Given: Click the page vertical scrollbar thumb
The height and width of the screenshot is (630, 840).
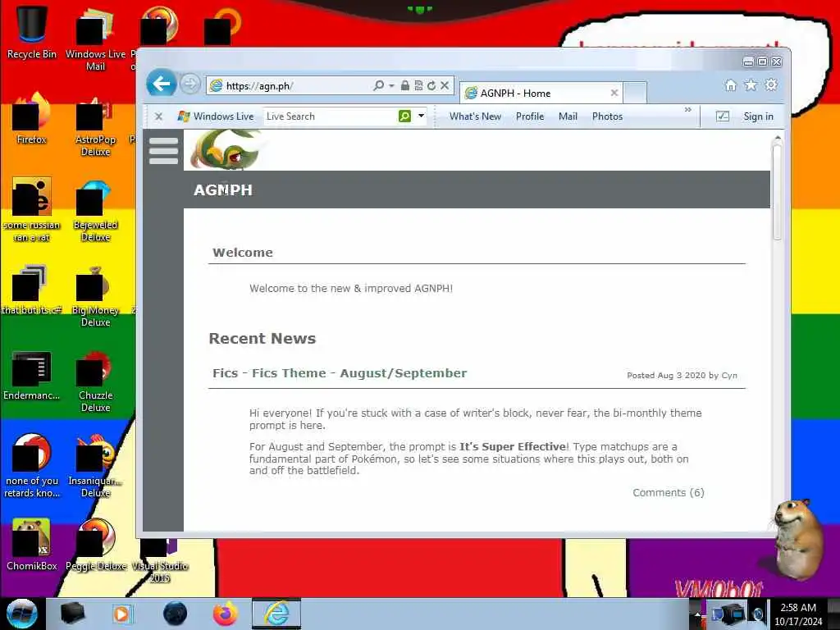Looking at the screenshot, I should pos(777,192).
